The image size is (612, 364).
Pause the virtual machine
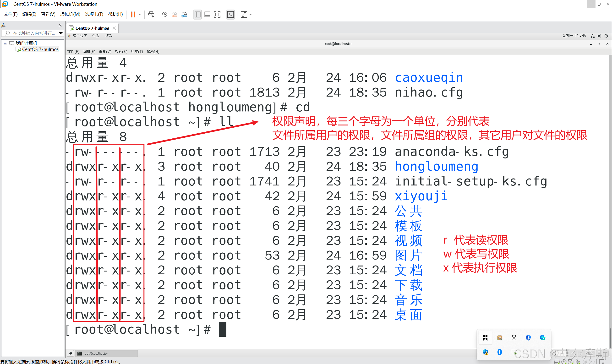pyautogui.click(x=133, y=15)
